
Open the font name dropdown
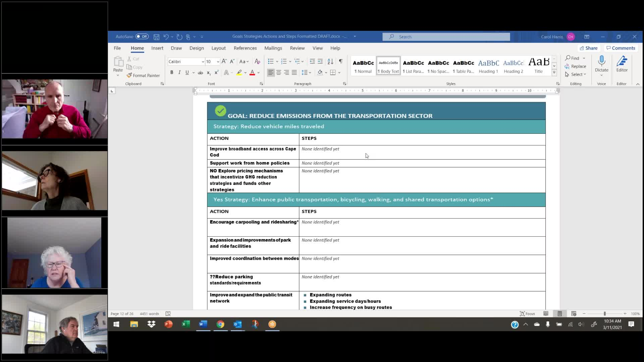(203, 62)
